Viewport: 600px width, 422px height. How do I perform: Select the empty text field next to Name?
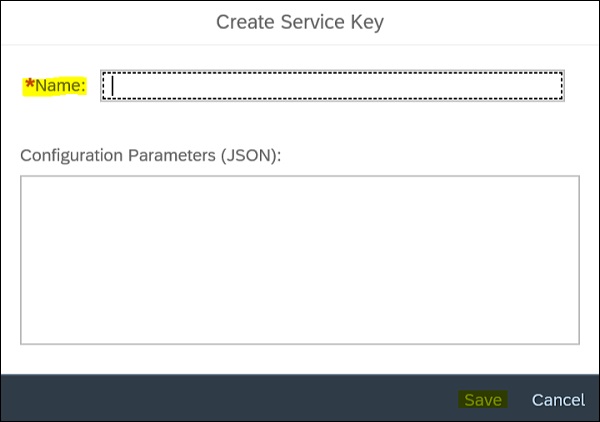click(x=331, y=86)
